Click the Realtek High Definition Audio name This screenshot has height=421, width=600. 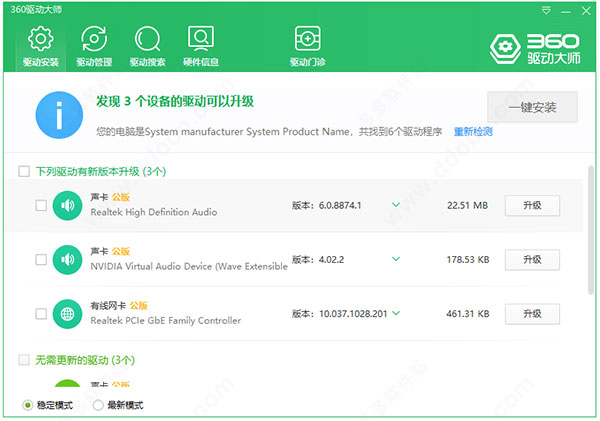tap(154, 212)
